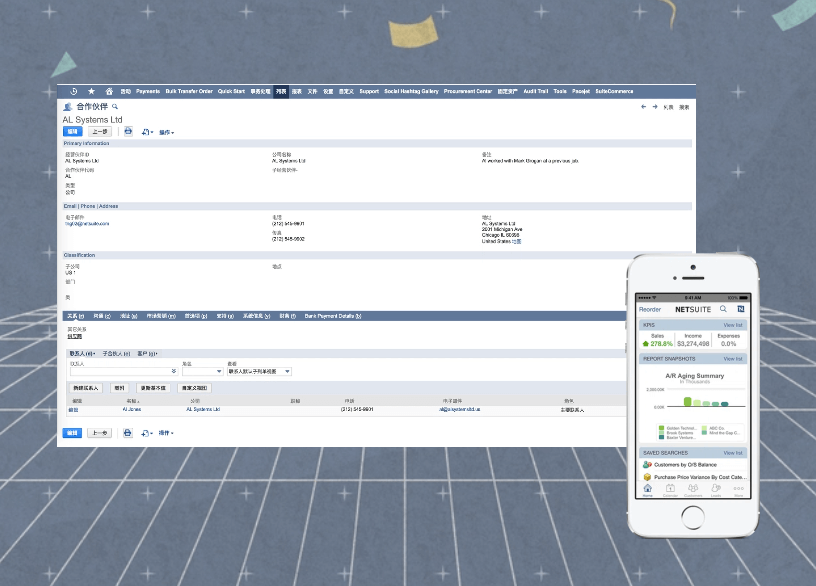Open the new-record dropdown icon below the contacts table
The image size is (816, 586).
(x=147, y=433)
